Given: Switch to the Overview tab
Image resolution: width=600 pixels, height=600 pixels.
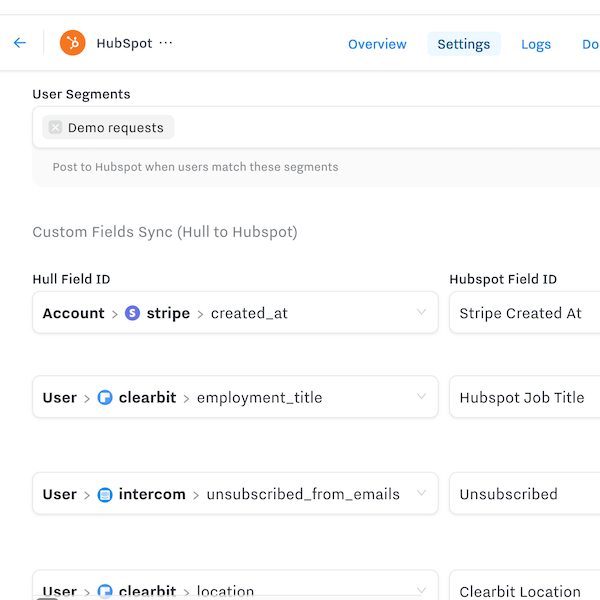Looking at the screenshot, I should tap(377, 44).
